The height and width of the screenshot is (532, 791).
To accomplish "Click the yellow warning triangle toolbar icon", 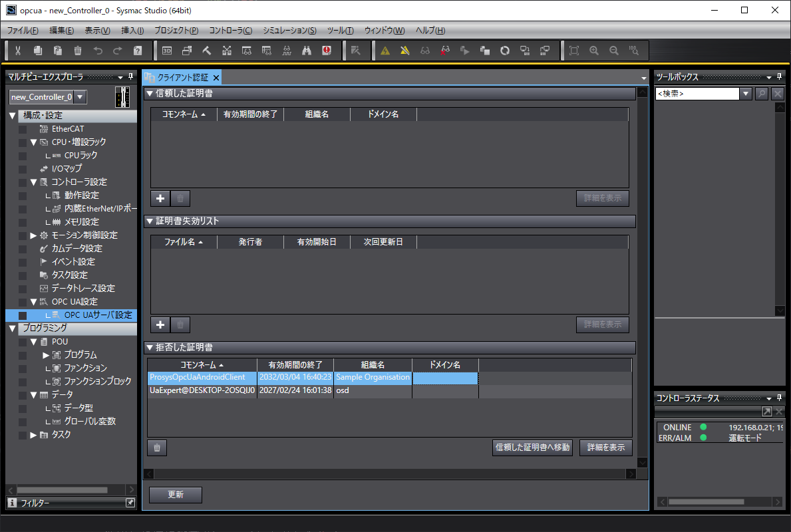I will (385, 51).
